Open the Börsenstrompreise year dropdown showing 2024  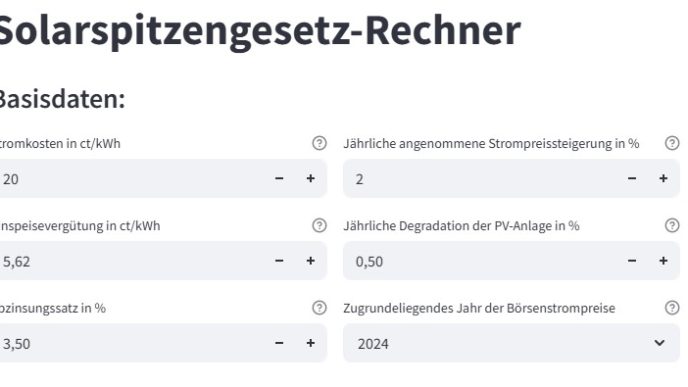[511, 343]
